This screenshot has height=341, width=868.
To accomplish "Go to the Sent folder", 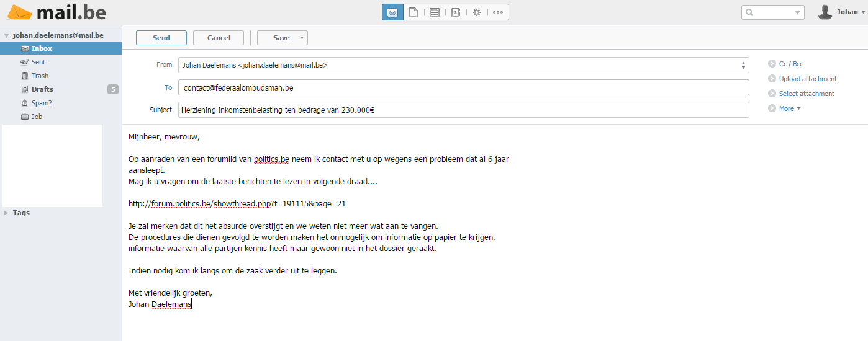I will (x=38, y=62).
